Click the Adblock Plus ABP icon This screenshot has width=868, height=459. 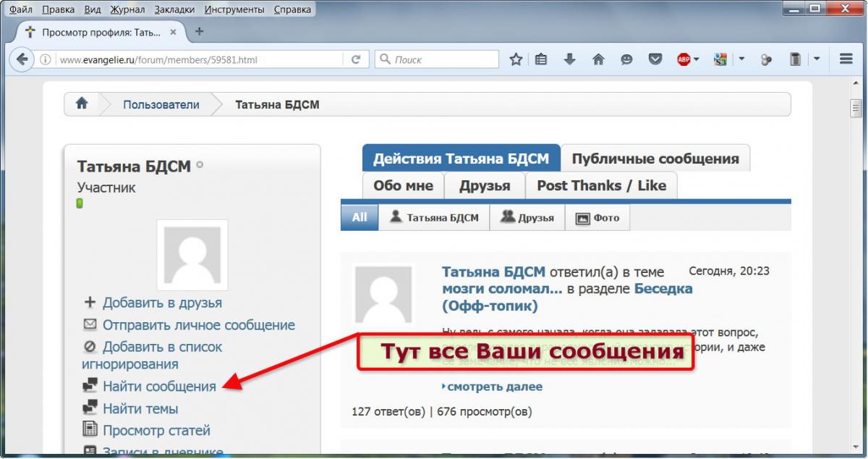coord(684,59)
